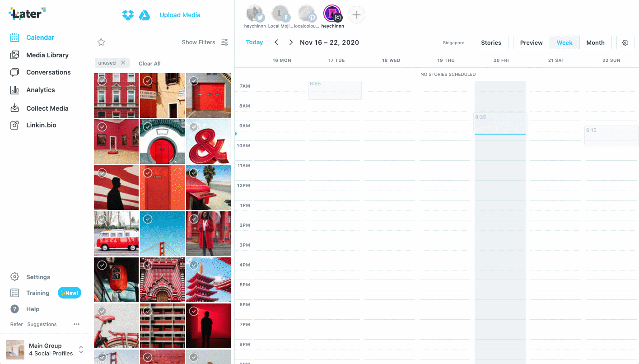Click Media Library image icon
Screen dimensions: 639x364
[15, 55]
